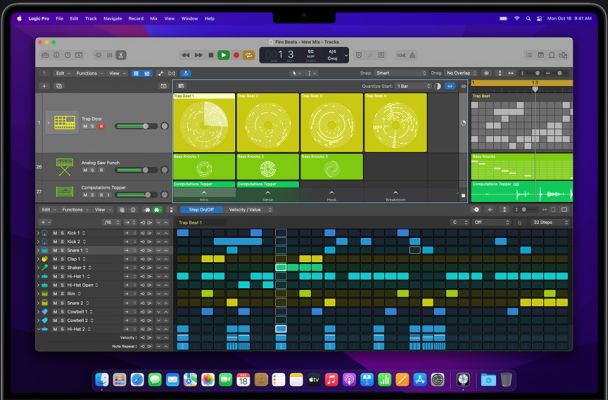The image size is (608, 400).
Task: Select the Velocity / Value edit mode
Action: pyautogui.click(x=246, y=209)
